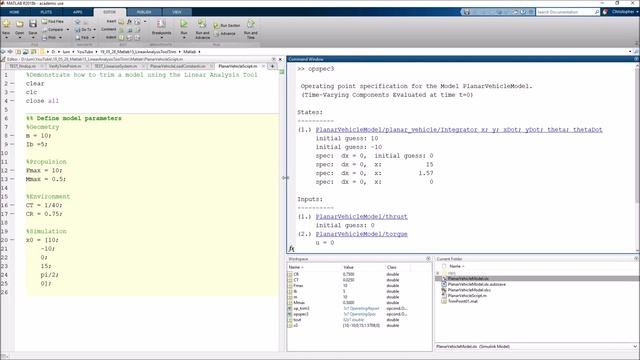640x360 pixels.
Task: Switch to the PLOTS ribbon tab
Action: coord(46,12)
